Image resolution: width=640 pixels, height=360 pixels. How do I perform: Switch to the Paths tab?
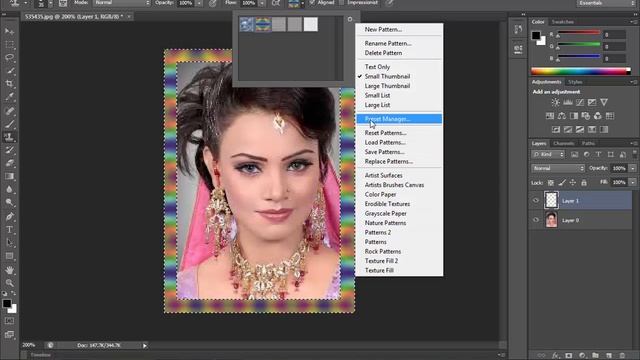pyautogui.click(x=588, y=143)
